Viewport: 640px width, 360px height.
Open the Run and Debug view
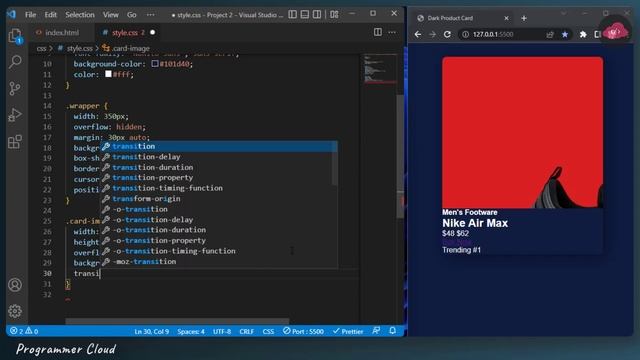[x=15, y=115]
